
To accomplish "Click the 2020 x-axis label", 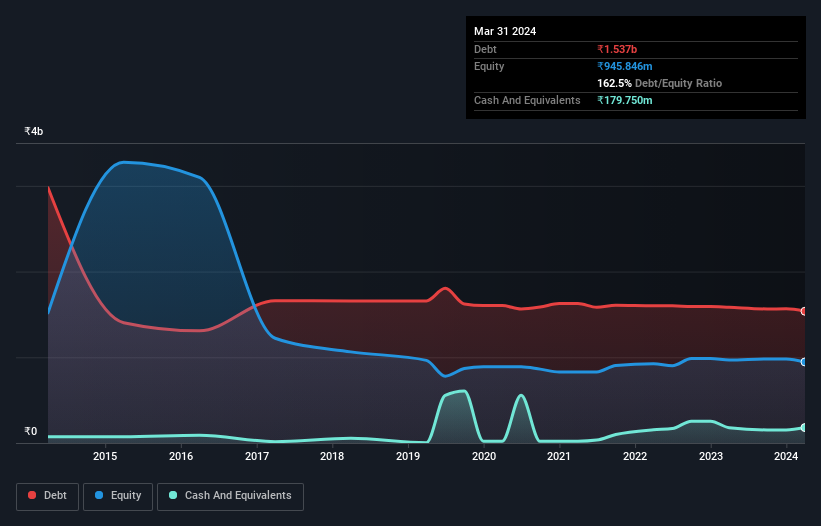I will pyautogui.click(x=484, y=456).
